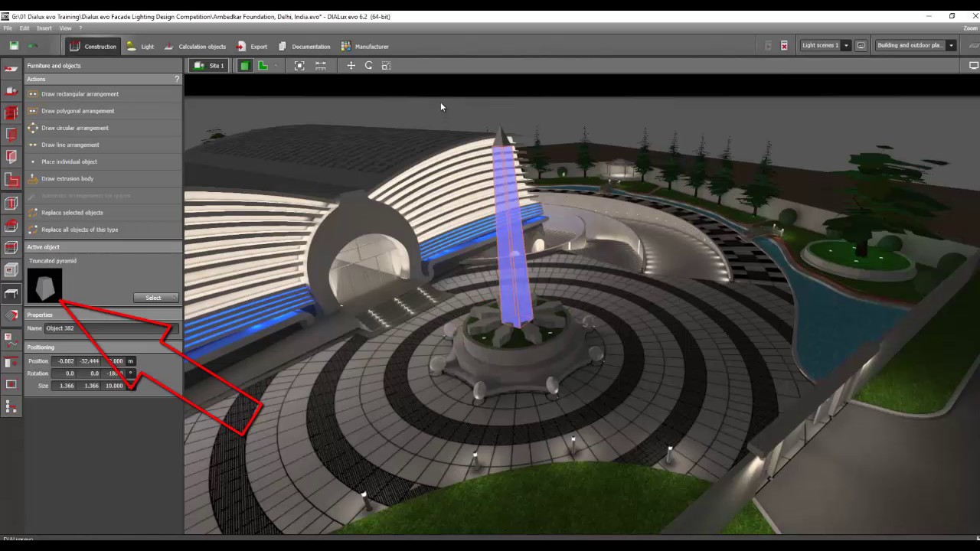
Task: Select the green floor plan view icon
Action: click(x=263, y=66)
